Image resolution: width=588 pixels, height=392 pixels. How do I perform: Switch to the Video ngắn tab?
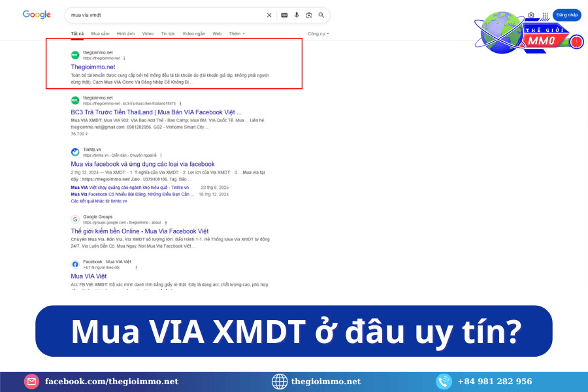193,33
